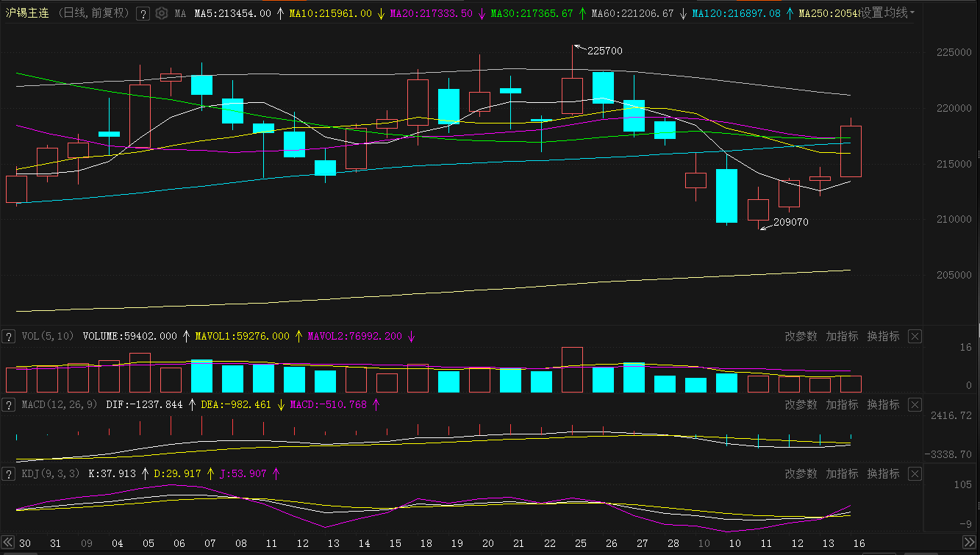Click the MA10:215961.00 value
The height and width of the screenshot is (555, 980).
(x=330, y=13)
